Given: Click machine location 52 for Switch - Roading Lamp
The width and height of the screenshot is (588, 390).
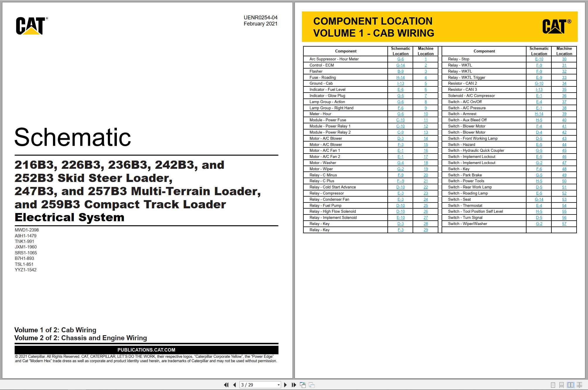Looking at the screenshot, I should (564, 193).
